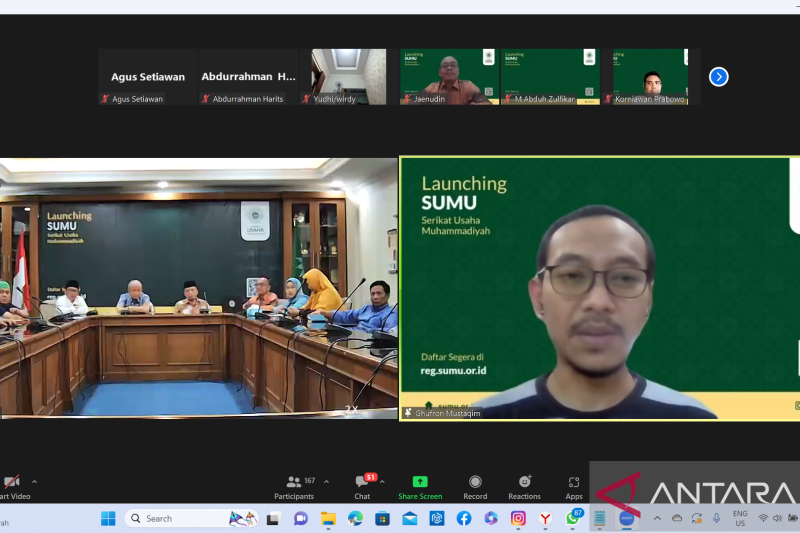Open the purple Chat app on the taskbar
Image resolution: width=800 pixels, height=533 pixels.
click(x=301, y=519)
